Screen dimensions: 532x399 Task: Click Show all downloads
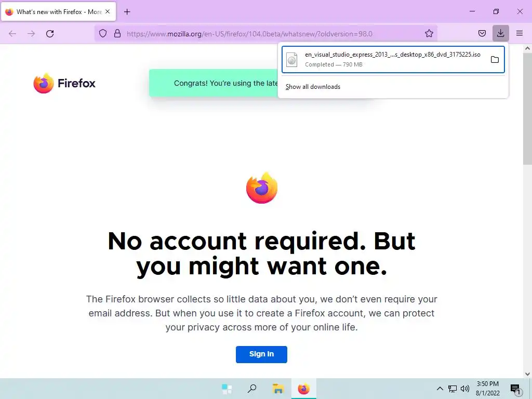tap(313, 87)
